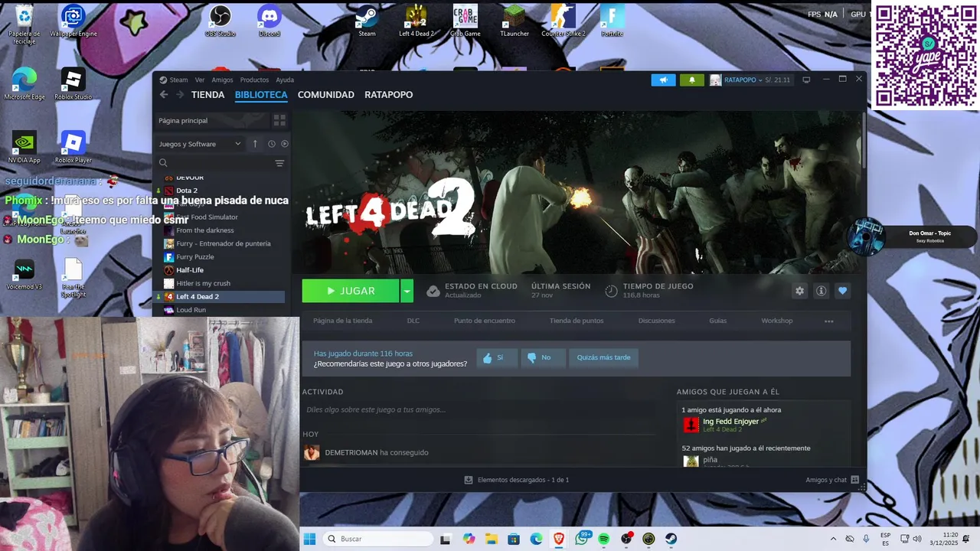980x551 pixels.
Task: Click the Big Picture mode monitor icon
Action: (x=806, y=80)
